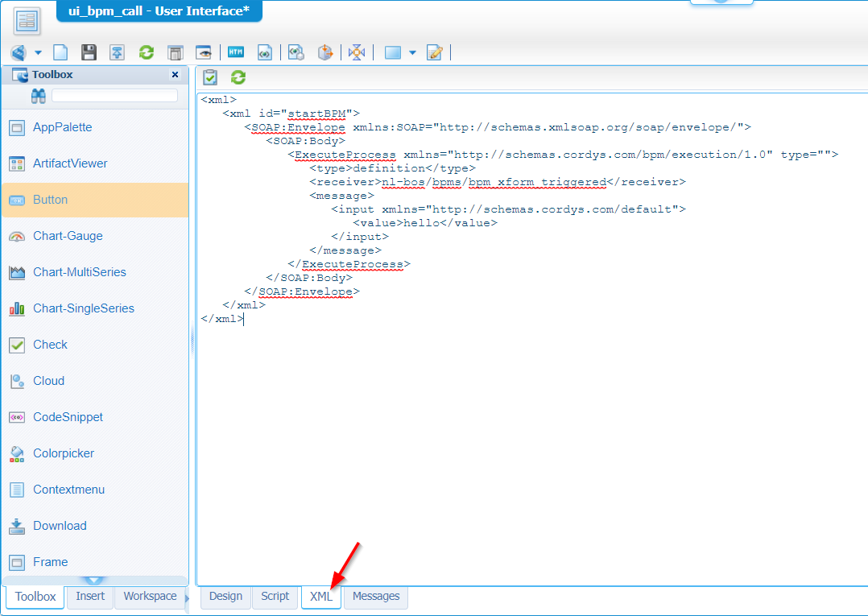
Task: Open dropdown arrow next to first toolbar icon
Action: click(x=38, y=53)
